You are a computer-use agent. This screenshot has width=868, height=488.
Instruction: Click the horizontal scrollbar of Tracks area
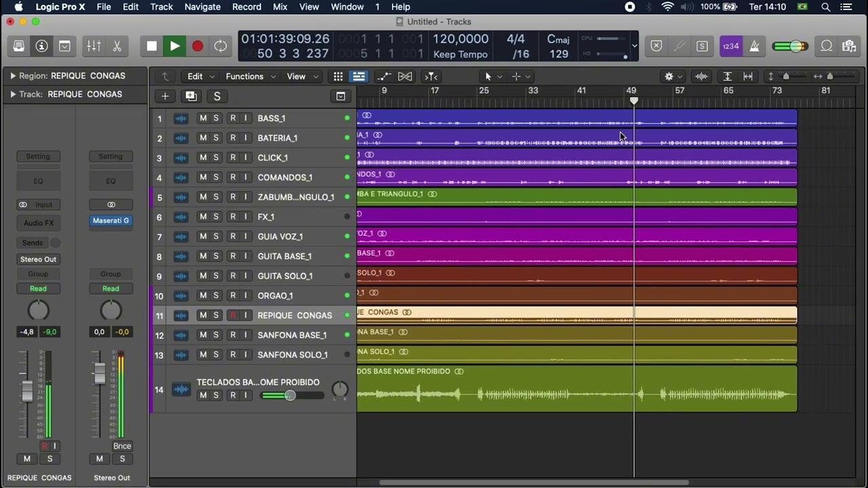(534, 483)
